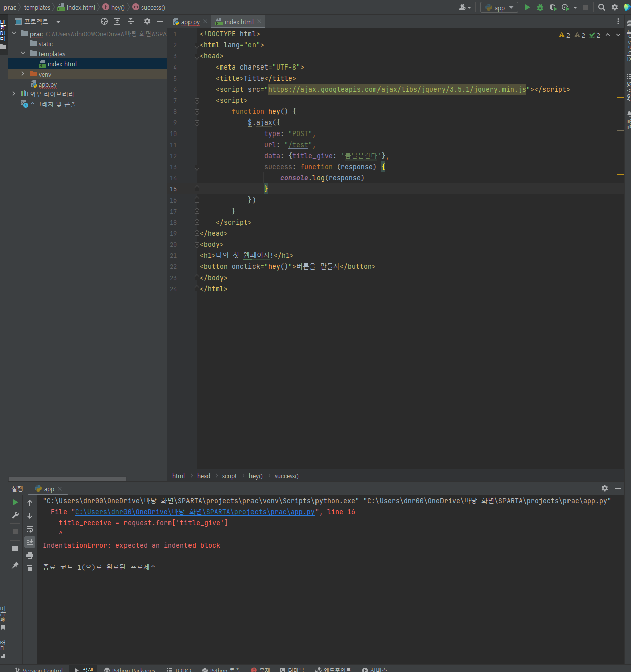Open the TODO tool window

179,670
